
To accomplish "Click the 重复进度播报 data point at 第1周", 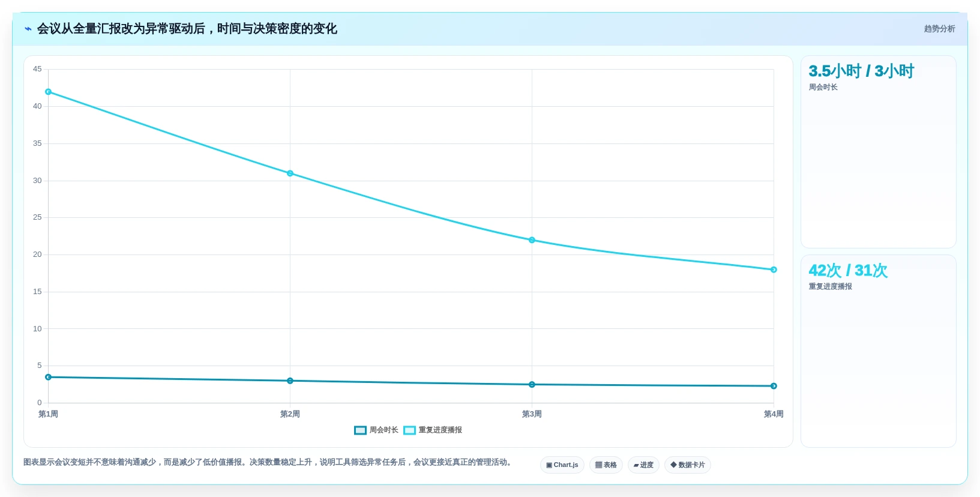I will pos(48,92).
